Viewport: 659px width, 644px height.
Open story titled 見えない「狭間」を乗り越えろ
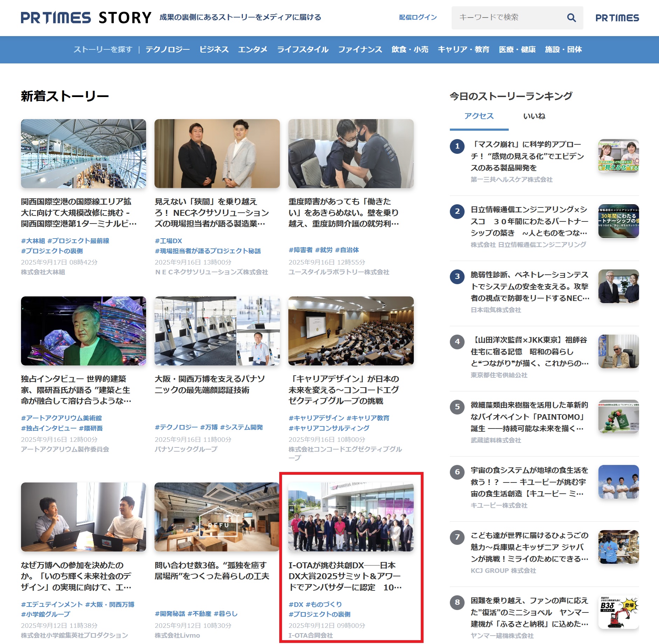tap(212, 212)
